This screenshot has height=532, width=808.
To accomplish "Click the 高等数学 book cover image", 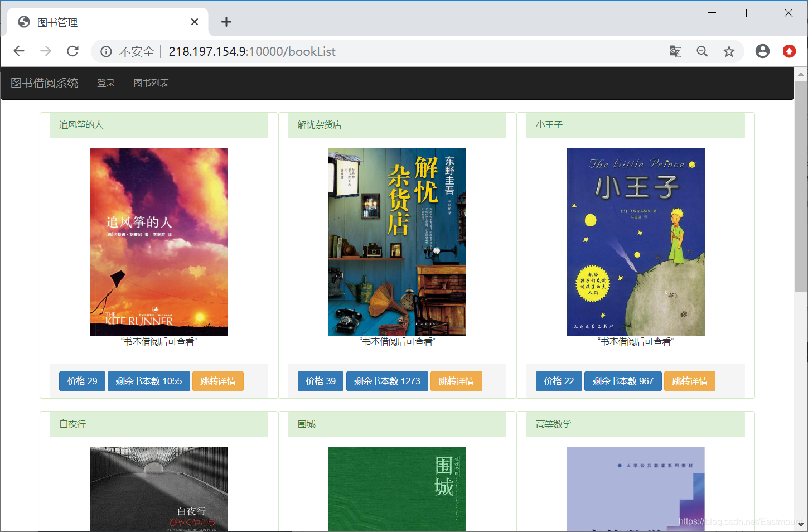I will click(x=636, y=489).
